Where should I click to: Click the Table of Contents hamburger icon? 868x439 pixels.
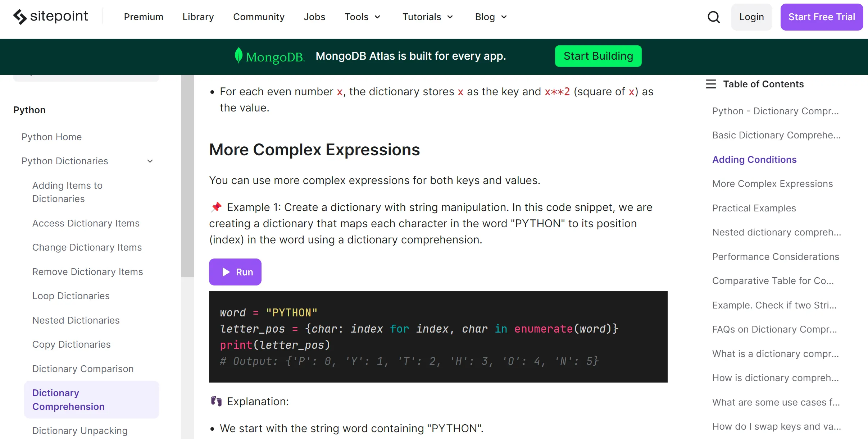pos(711,84)
